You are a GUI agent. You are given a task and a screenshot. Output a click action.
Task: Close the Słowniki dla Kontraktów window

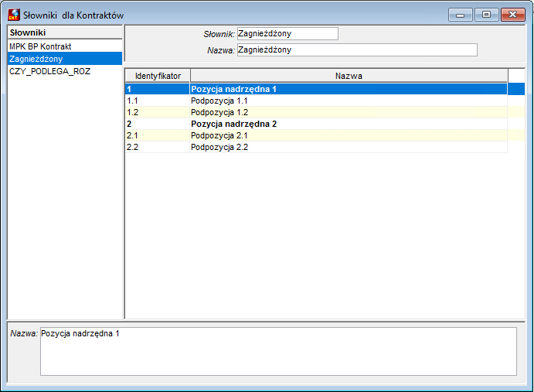pos(512,15)
